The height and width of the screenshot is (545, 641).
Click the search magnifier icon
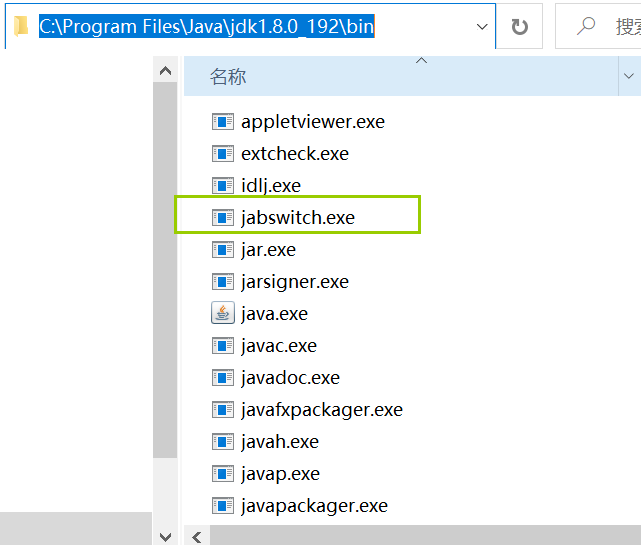pyautogui.click(x=585, y=26)
